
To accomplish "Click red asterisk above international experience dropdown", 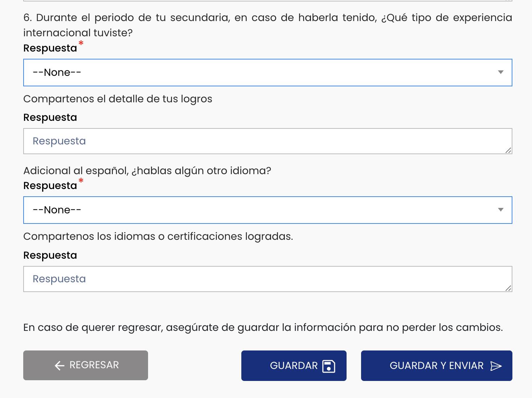I will tap(81, 44).
